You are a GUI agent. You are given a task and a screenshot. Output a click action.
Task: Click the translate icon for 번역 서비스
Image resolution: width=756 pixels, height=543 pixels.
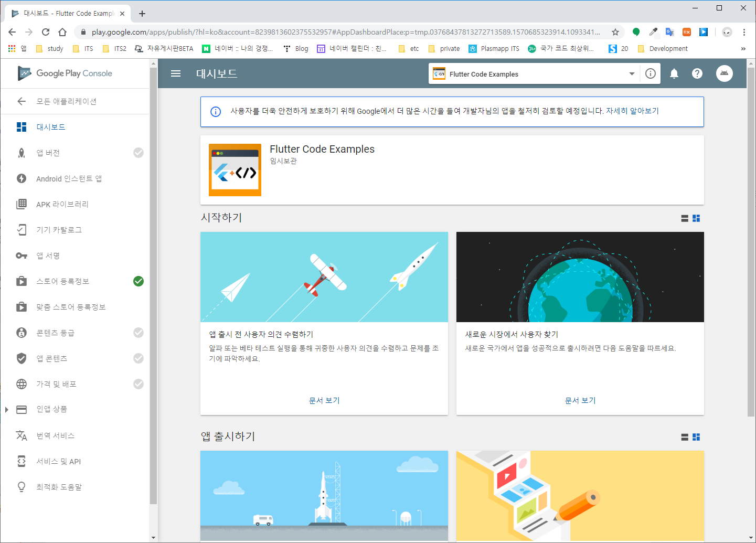point(22,435)
